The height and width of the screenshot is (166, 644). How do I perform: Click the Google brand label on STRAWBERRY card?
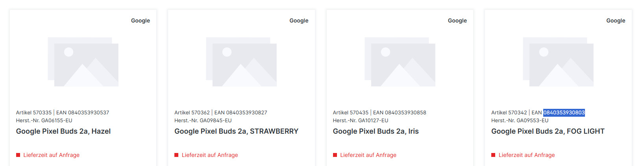pos(299,21)
